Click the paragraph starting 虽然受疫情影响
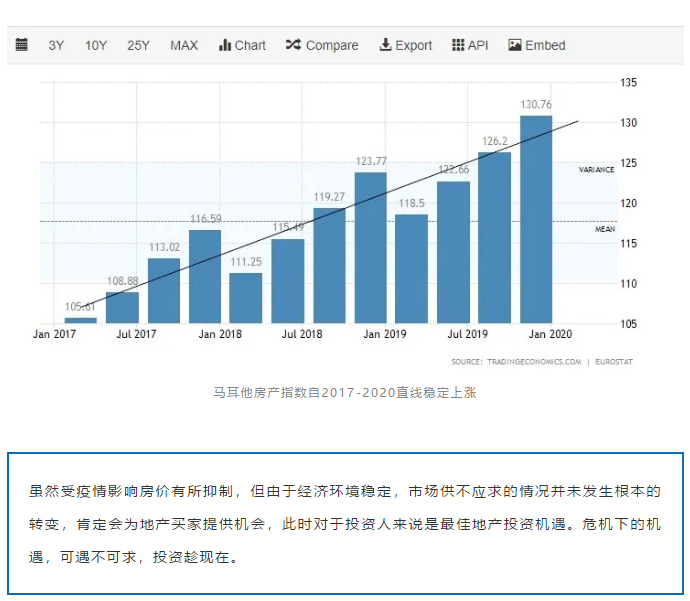690x601 pixels. [x=345, y=524]
